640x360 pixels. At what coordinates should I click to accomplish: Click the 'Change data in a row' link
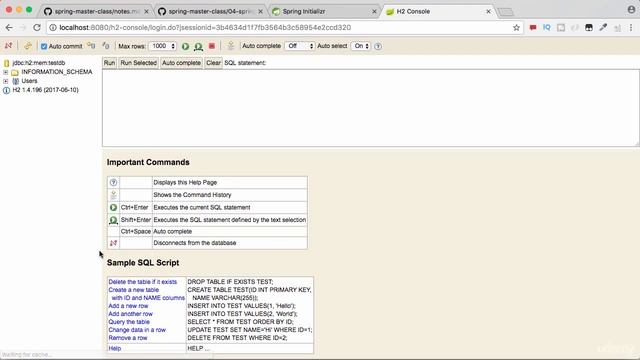pyautogui.click(x=137, y=330)
